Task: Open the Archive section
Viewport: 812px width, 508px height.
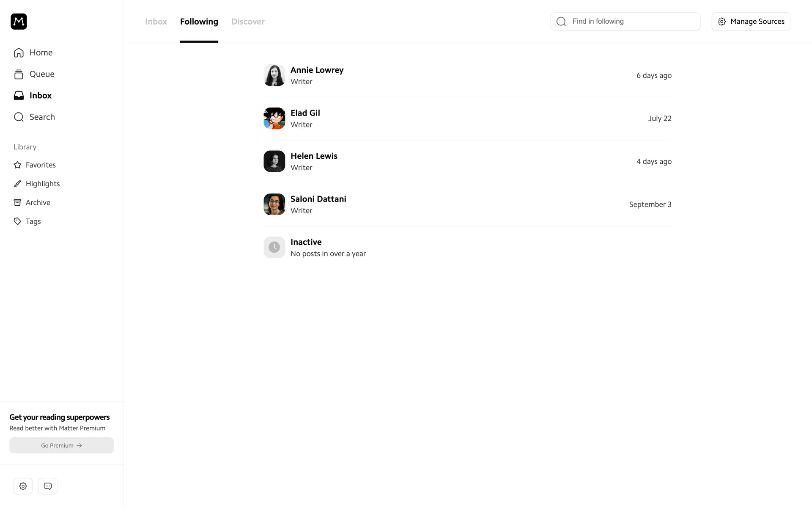Action: click(38, 202)
